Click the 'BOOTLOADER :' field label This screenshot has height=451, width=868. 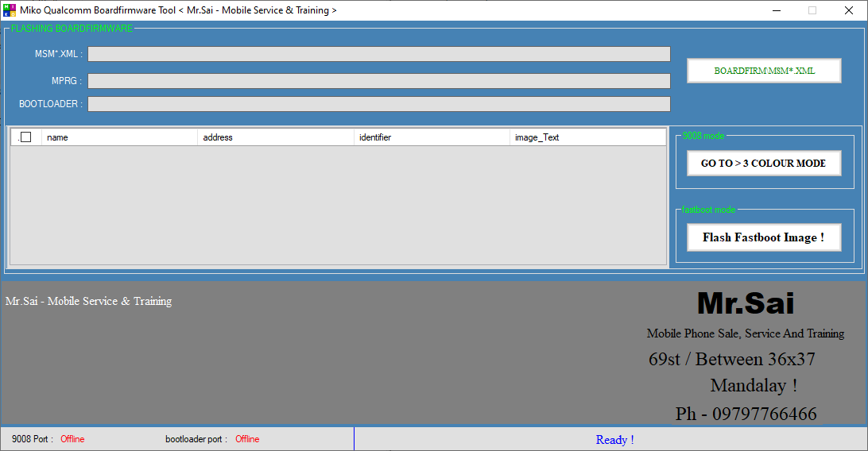click(x=51, y=104)
